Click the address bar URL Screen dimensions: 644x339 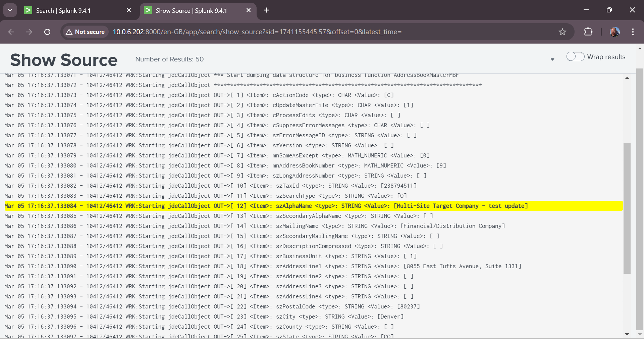point(257,32)
